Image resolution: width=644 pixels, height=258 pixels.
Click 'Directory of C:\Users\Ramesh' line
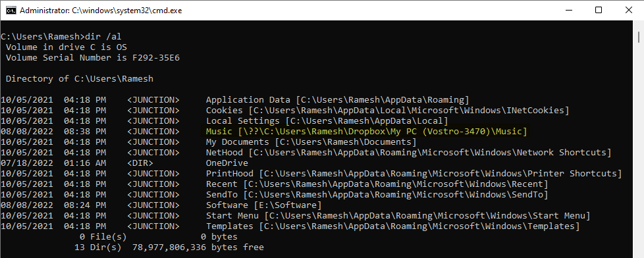click(80, 79)
